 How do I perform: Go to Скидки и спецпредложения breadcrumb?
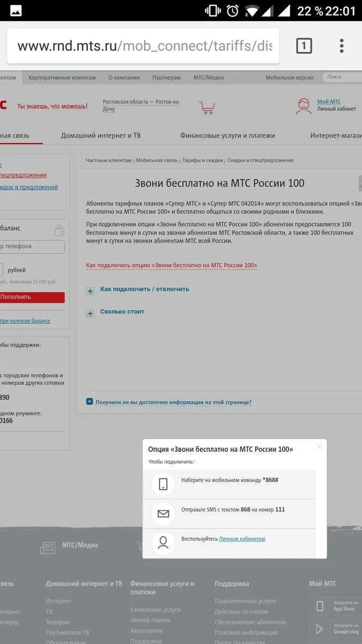pyautogui.click(x=260, y=160)
